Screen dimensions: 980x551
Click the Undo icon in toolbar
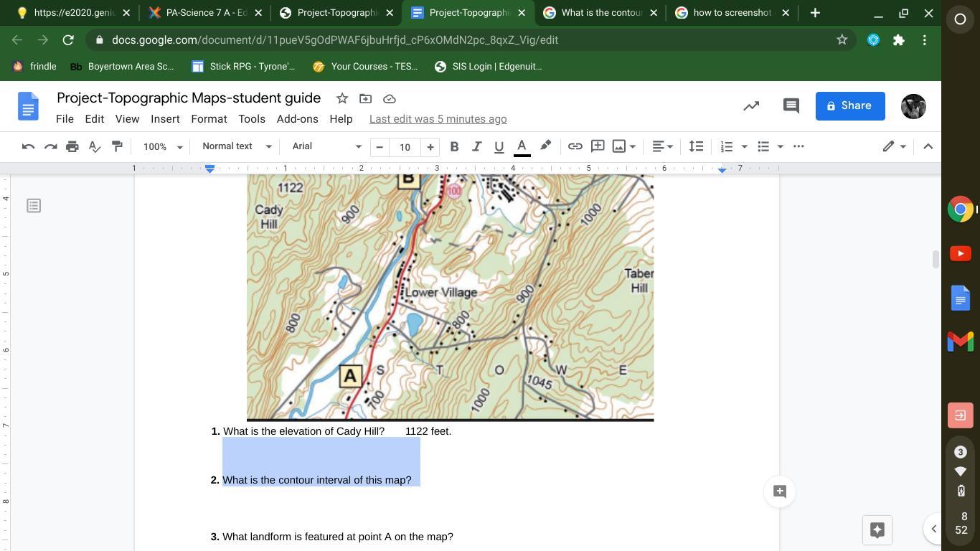pos(28,146)
